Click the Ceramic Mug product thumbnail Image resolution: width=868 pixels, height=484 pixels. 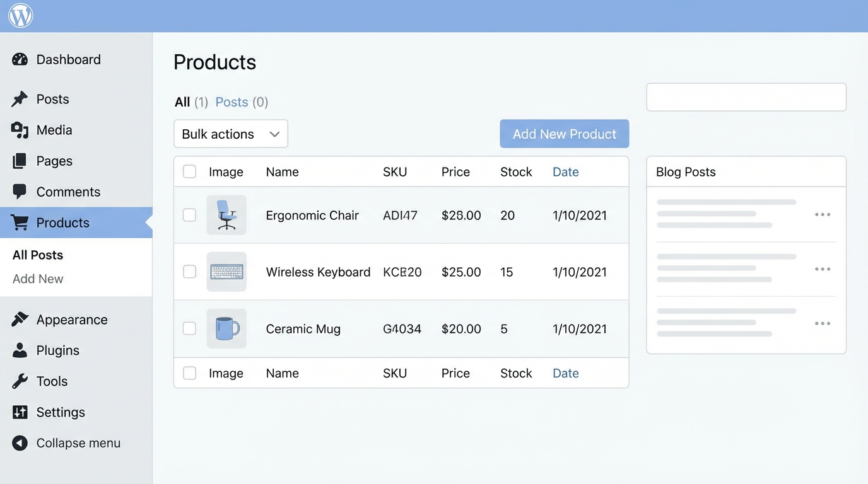(226, 328)
